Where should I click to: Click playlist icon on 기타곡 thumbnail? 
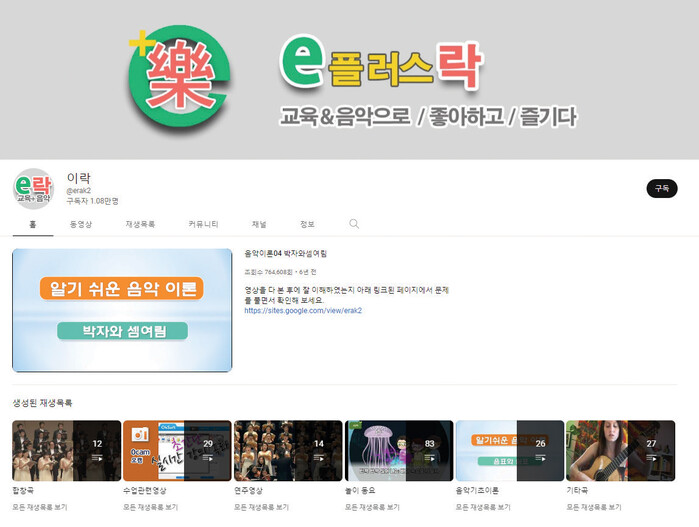point(651,457)
